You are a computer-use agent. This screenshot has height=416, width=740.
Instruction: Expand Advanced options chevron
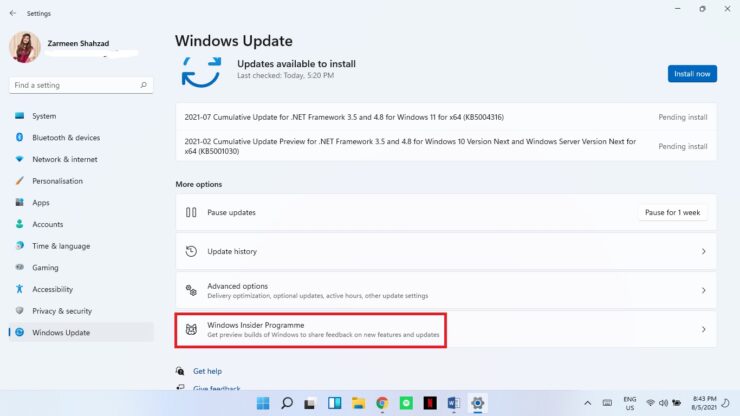pos(703,290)
